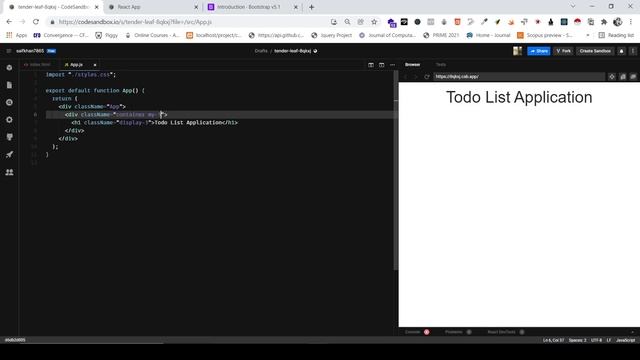640x360 pixels.
Task: Expand the Problems panel
Action: point(458,332)
